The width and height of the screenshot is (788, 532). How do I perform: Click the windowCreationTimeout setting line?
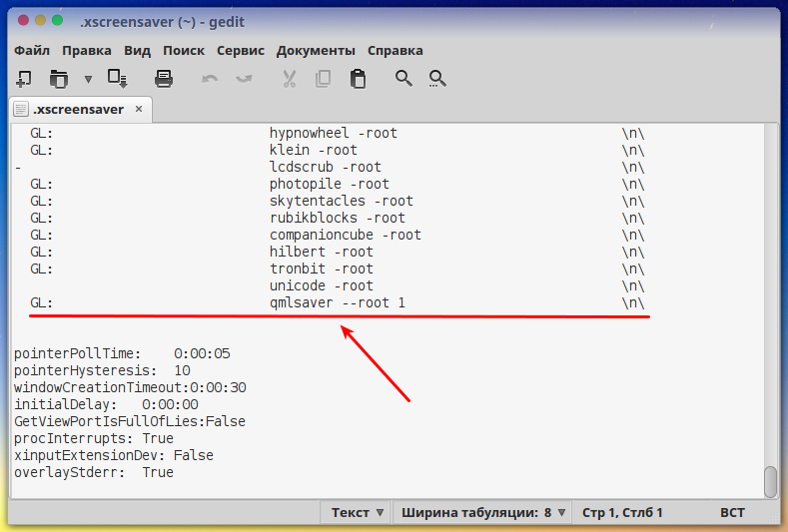pyautogui.click(x=130, y=388)
